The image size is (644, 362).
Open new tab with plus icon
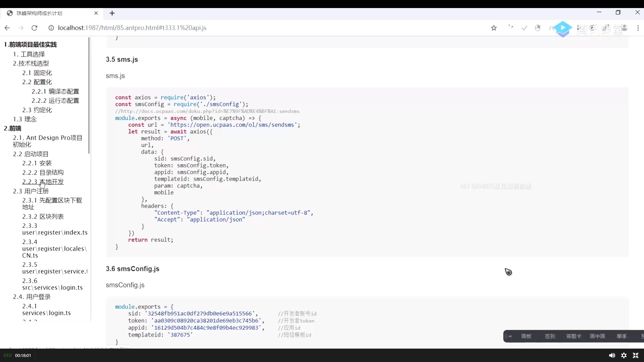pyautogui.click(x=112, y=13)
